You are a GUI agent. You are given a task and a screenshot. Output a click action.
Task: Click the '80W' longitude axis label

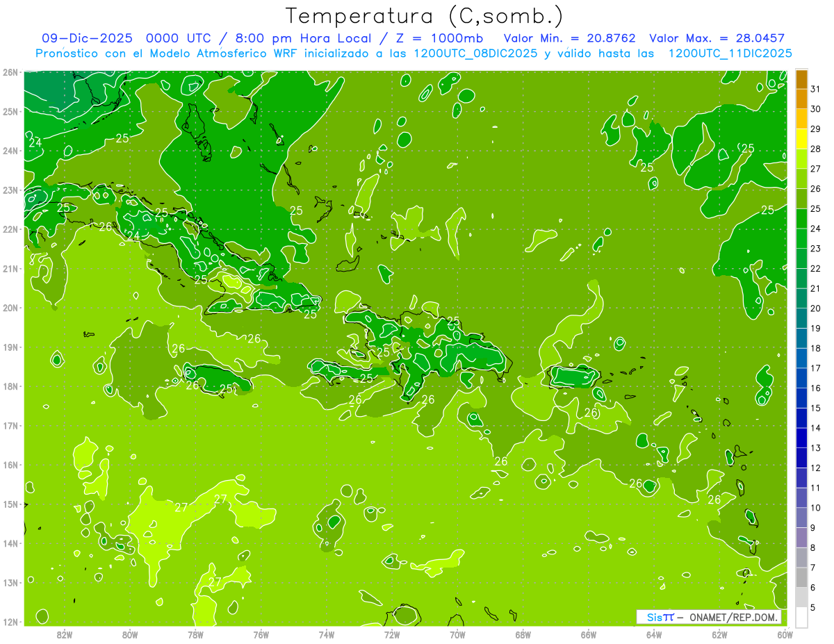click(x=129, y=634)
